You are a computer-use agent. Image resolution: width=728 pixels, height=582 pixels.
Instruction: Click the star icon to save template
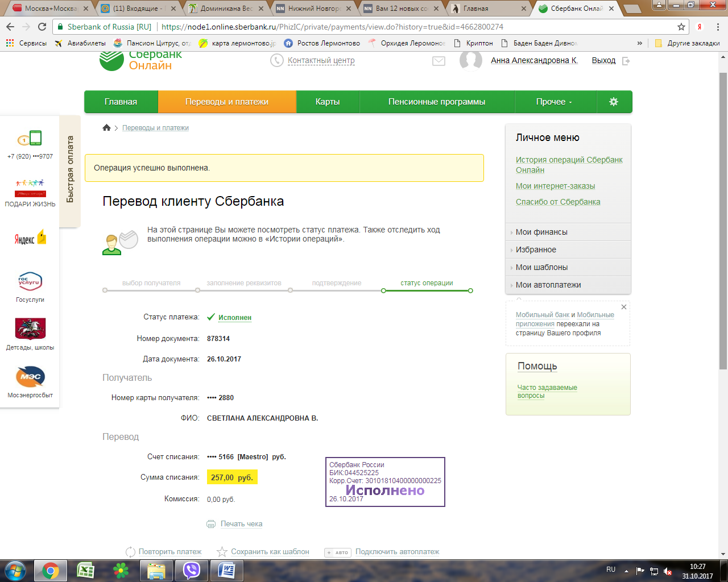tap(222, 552)
